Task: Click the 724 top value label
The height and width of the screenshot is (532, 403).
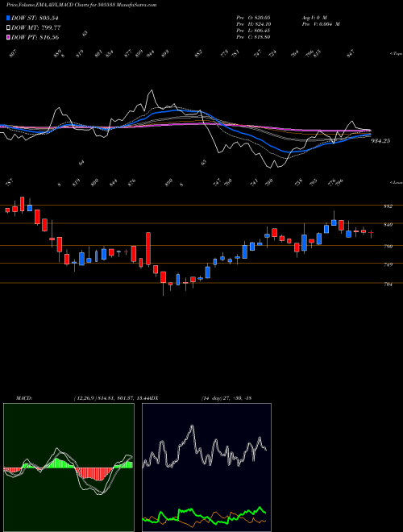Action: pyautogui.click(x=272, y=54)
